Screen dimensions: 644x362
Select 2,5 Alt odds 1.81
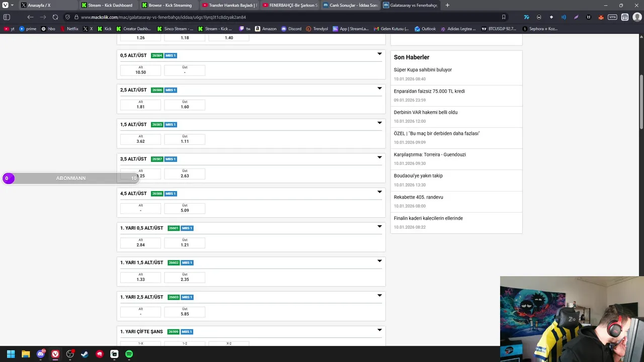coord(140,105)
